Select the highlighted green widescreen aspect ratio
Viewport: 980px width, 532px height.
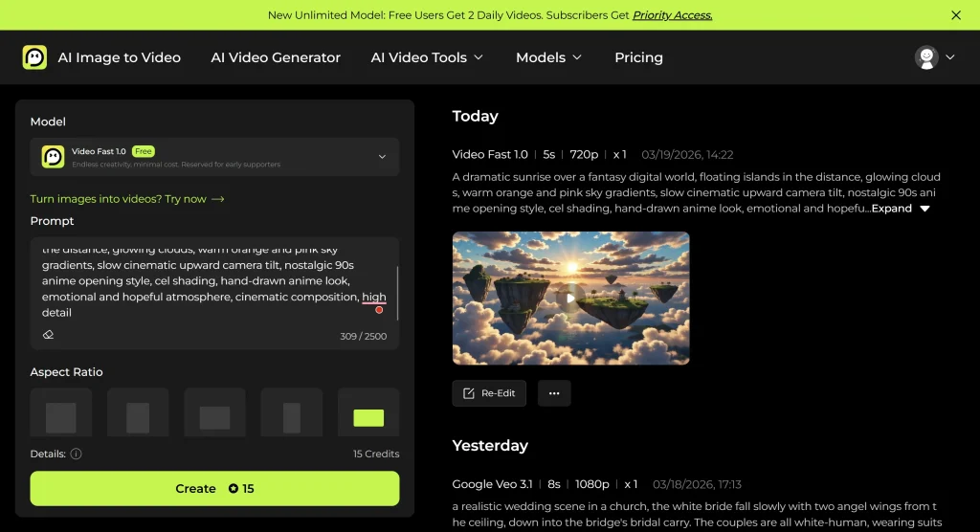point(368,417)
